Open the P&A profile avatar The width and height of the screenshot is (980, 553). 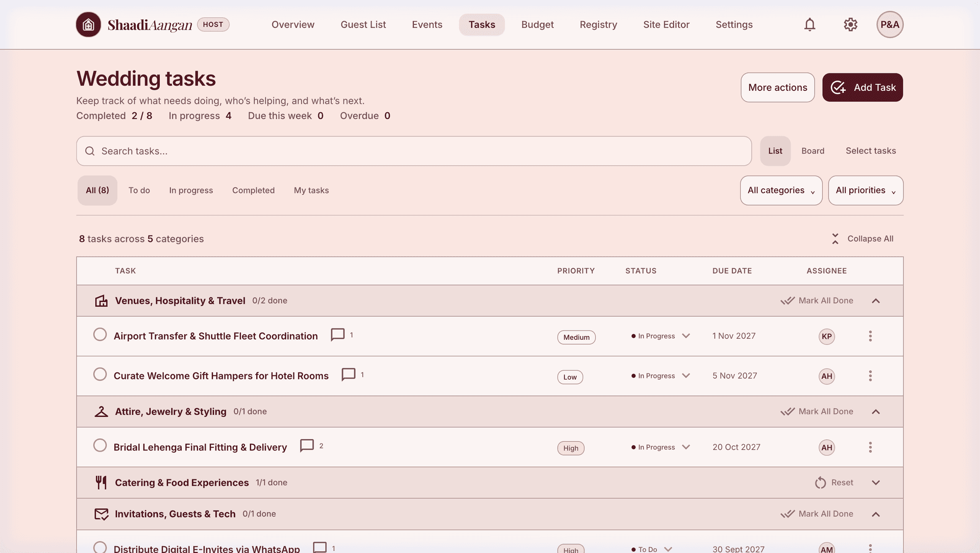pyautogui.click(x=890, y=24)
